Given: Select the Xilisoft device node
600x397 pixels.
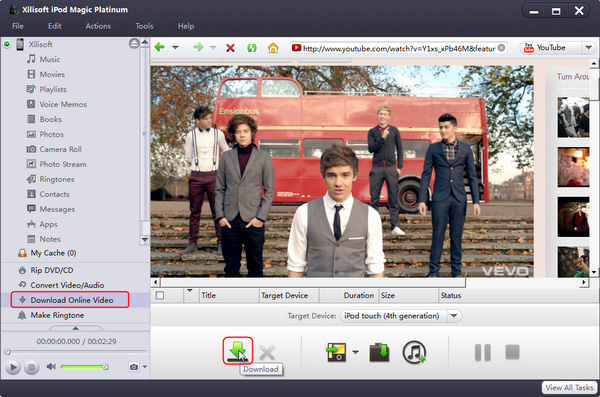Looking at the screenshot, I should point(40,44).
